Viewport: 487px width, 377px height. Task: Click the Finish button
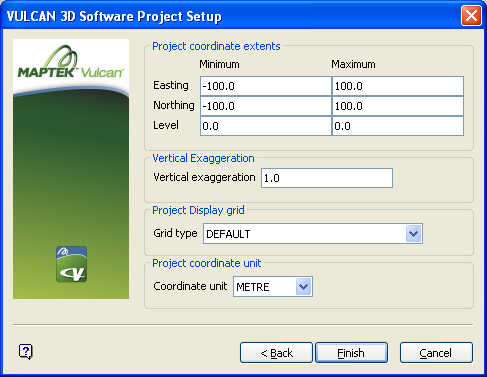pyautogui.click(x=351, y=353)
